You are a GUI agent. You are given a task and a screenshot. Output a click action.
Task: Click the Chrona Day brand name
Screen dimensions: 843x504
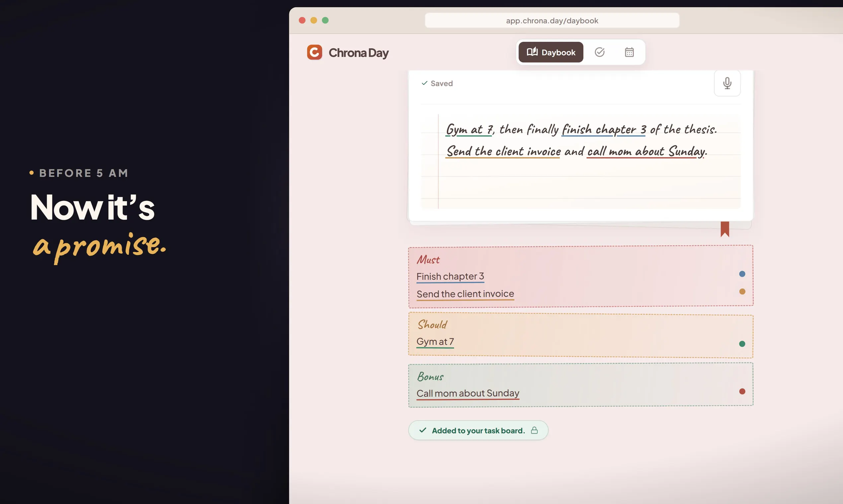pos(359,53)
